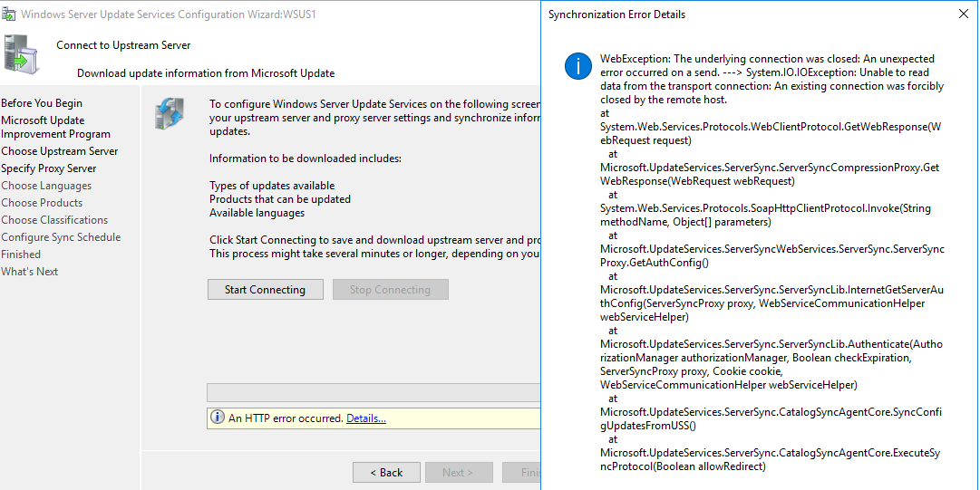The image size is (980, 490).
Task: Click the 'Connect to Upstream Server' heading
Action: click(123, 45)
